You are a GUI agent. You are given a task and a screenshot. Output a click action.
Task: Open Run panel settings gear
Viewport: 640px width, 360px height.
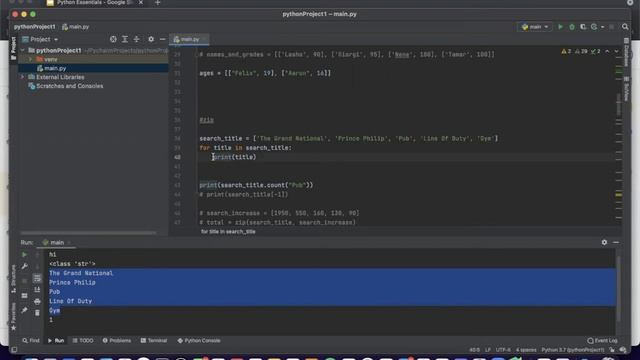[604, 242]
